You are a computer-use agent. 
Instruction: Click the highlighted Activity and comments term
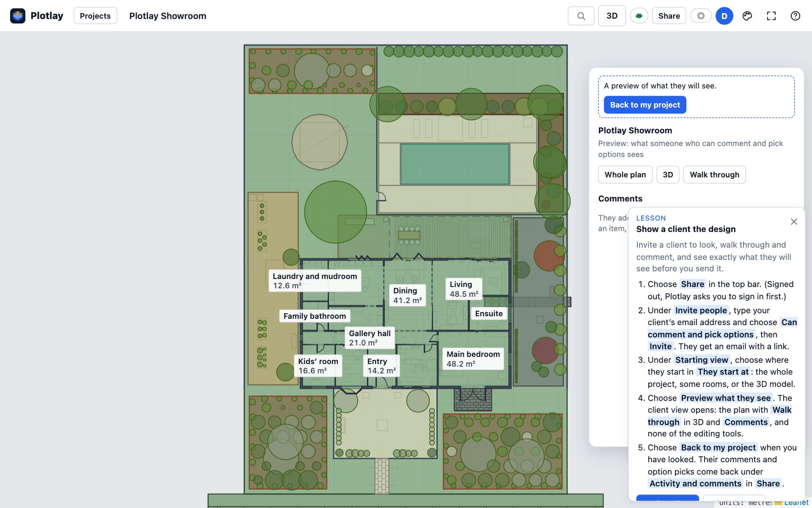[x=695, y=483]
